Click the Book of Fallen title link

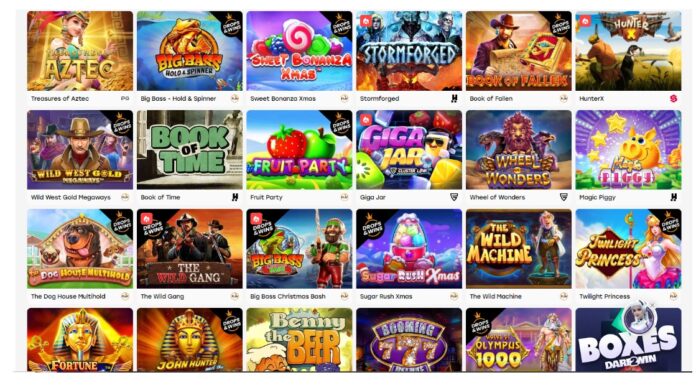[x=491, y=99]
